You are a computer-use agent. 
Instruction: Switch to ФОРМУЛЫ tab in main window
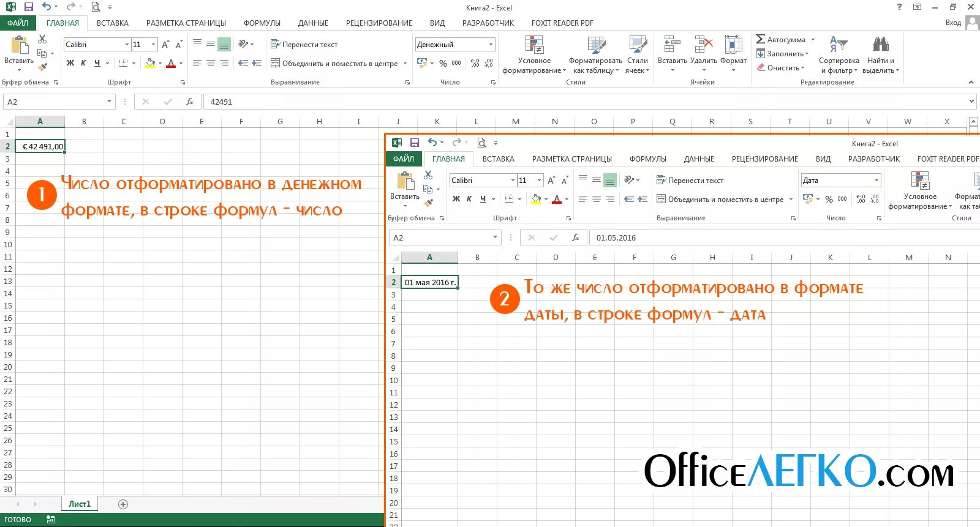coord(262,23)
